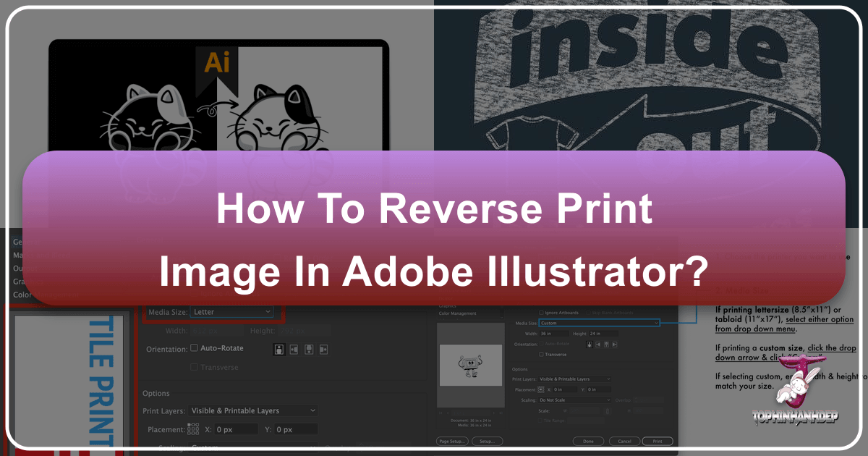
Task: Enable the Auto-Rotate checkbox
Action: [194, 348]
